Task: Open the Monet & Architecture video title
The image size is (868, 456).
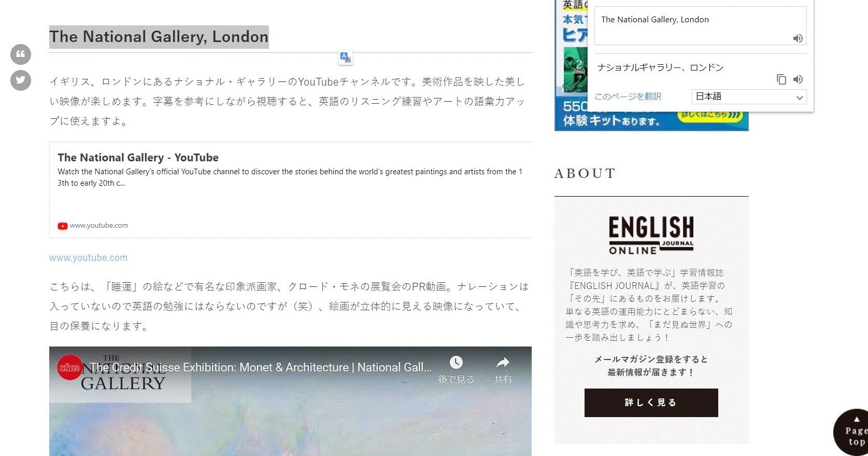Action: (x=260, y=367)
